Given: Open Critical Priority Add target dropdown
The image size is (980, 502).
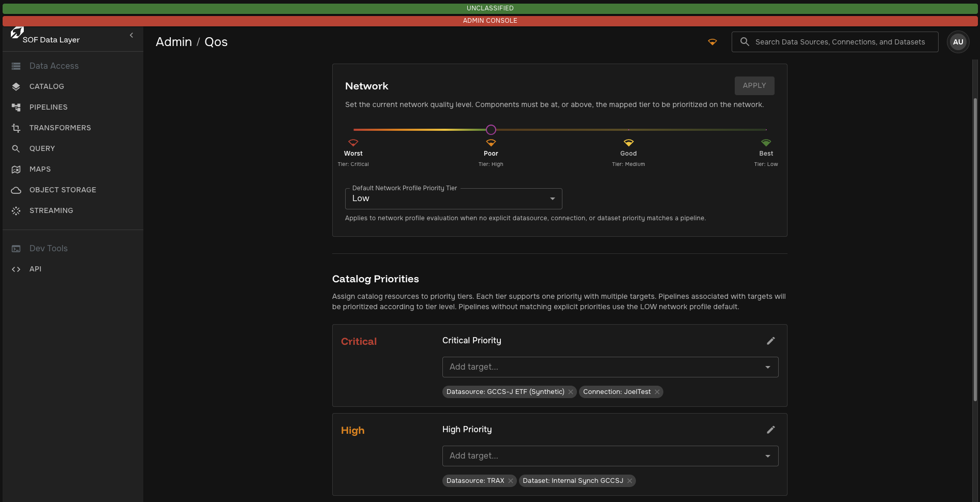Looking at the screenshot, I should click(x=611, y=367).
